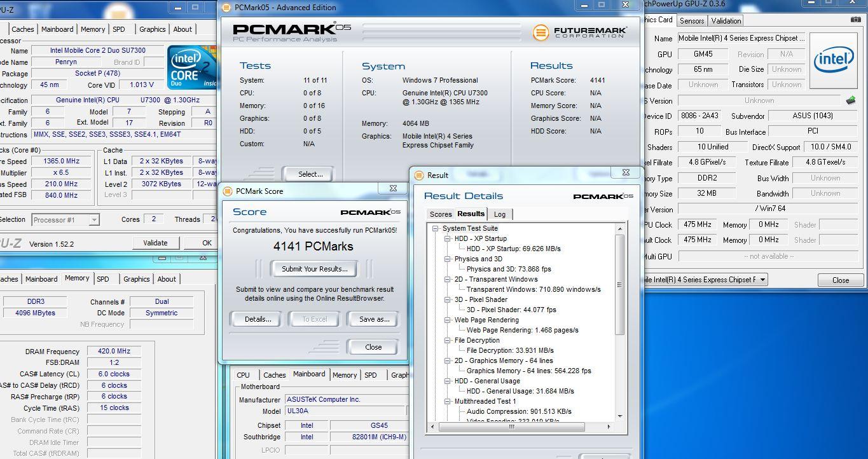Click the Futuremark Corporation logo

point(580,32)
